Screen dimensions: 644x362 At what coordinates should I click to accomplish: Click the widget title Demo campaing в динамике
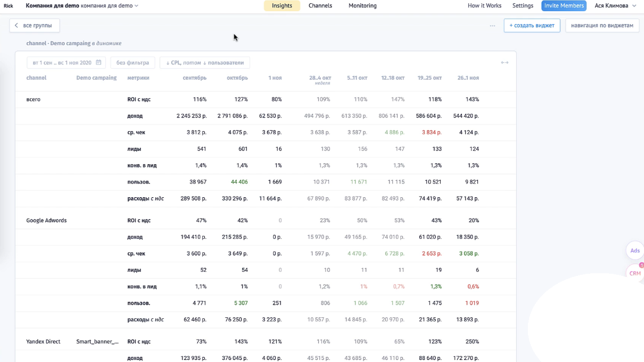click(x=74, y=44)
